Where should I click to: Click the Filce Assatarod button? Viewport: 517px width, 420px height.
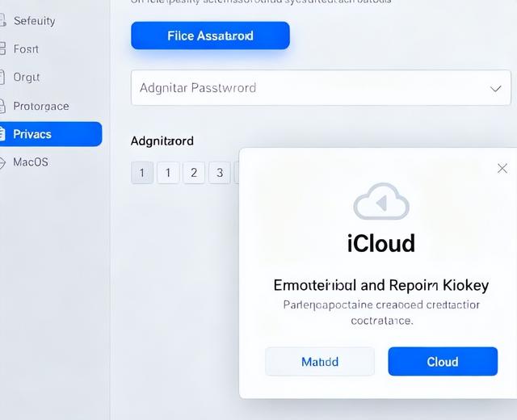(210, 36)
